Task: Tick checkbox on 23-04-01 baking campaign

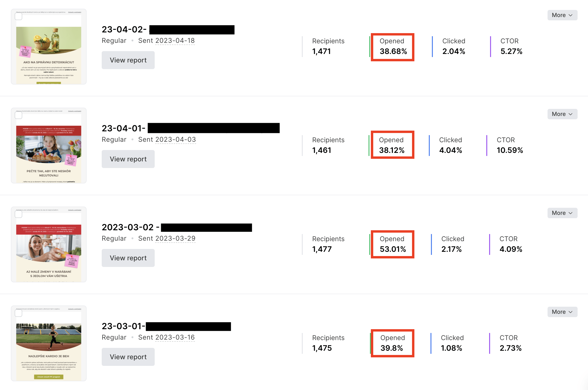Action: coord(18,115)
